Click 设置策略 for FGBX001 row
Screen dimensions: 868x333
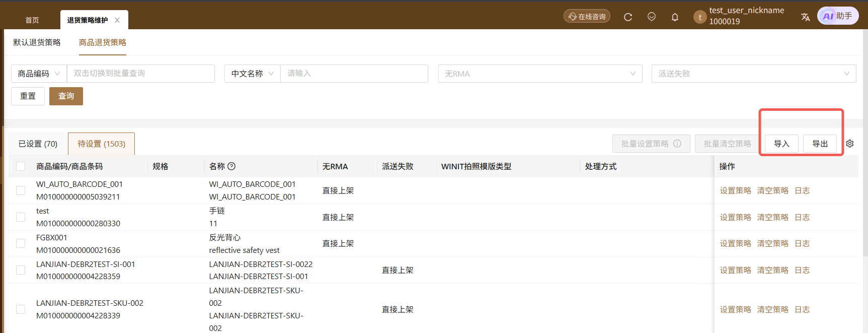pos(736,243)
